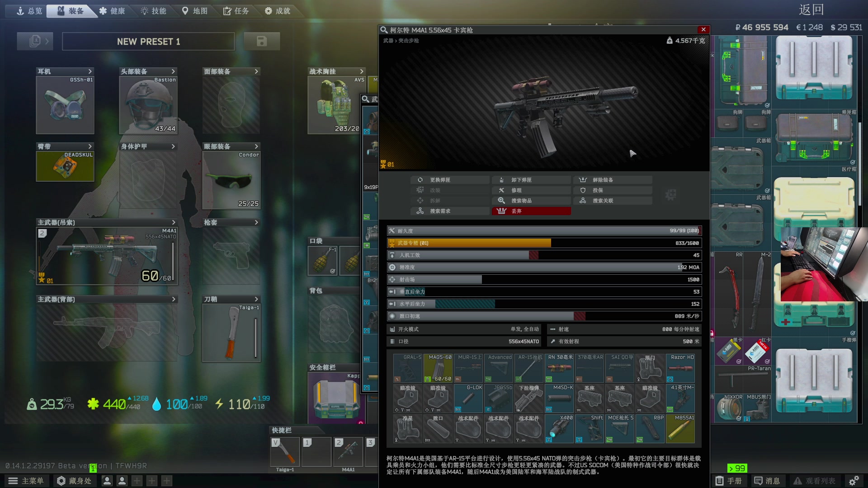Expand the 臂带 armband slot arrow
868x488 pixels.
pos(90,146)
